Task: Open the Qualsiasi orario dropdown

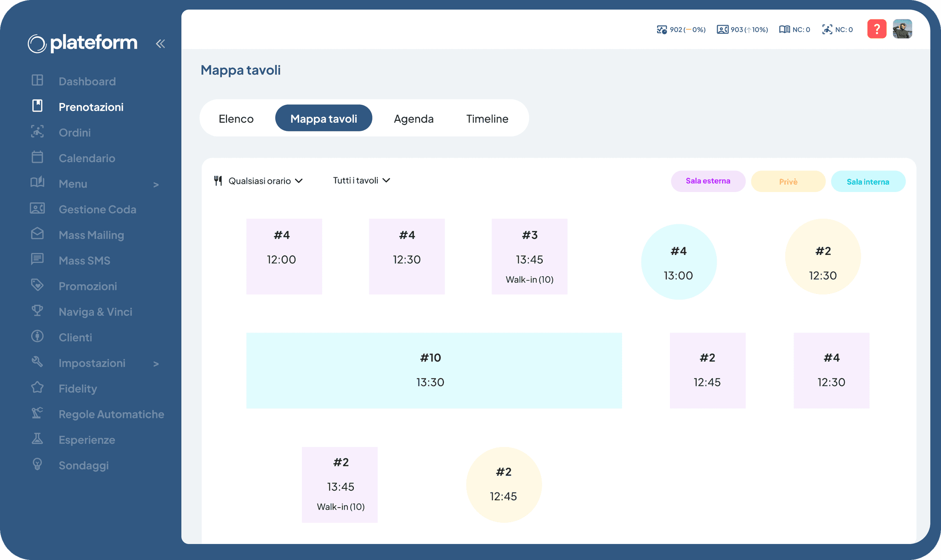Action: (x=259, y=181)
